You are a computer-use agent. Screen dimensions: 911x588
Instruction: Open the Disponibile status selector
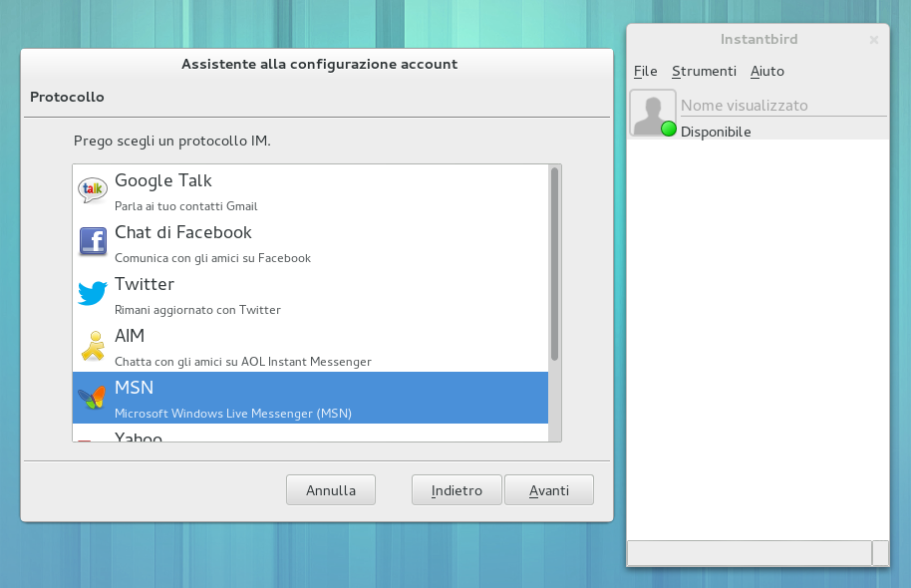click(x=716, y=132)
